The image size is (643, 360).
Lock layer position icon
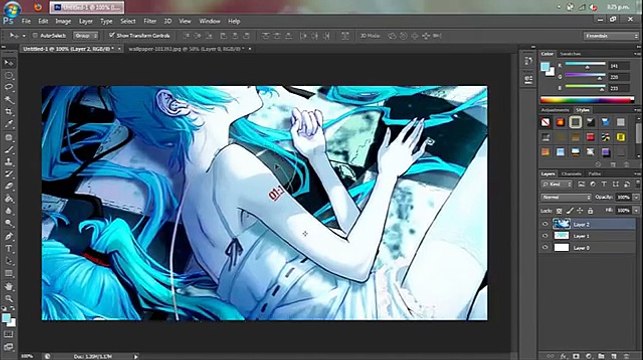580,211
